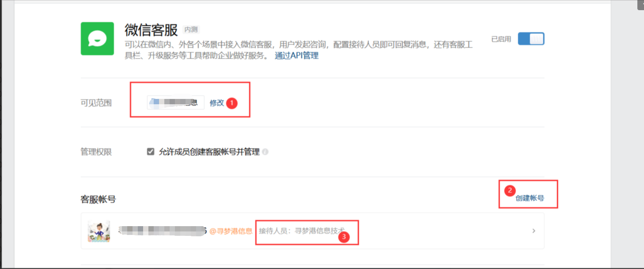This screenshot has width=644, height=269.
Task: Click the 客服帐号 section heading
Action: (x=98, y=199)
